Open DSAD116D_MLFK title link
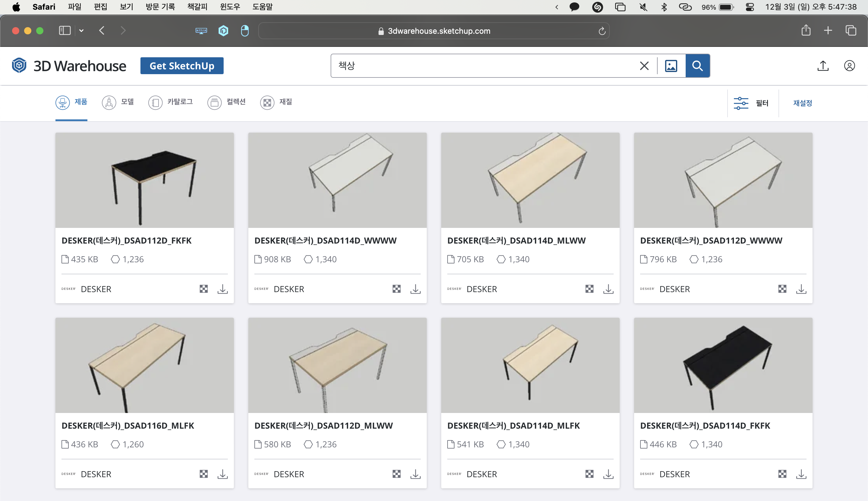 [x=128, y=426]
